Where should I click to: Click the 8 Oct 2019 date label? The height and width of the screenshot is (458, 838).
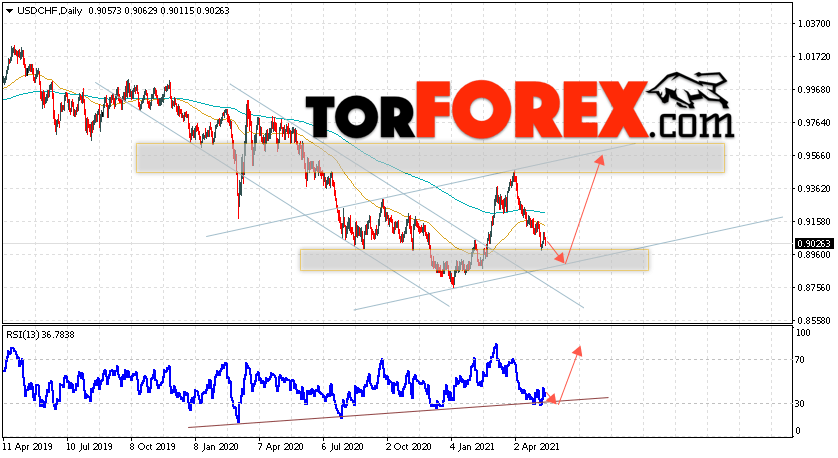[153, 446]
